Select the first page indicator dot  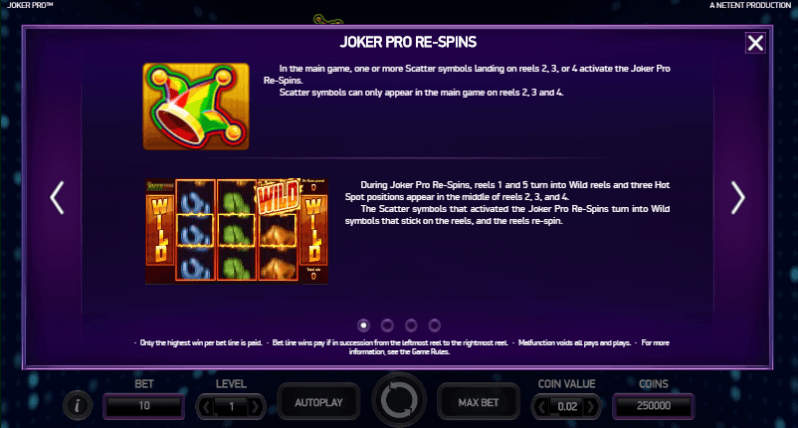point(363,325)
